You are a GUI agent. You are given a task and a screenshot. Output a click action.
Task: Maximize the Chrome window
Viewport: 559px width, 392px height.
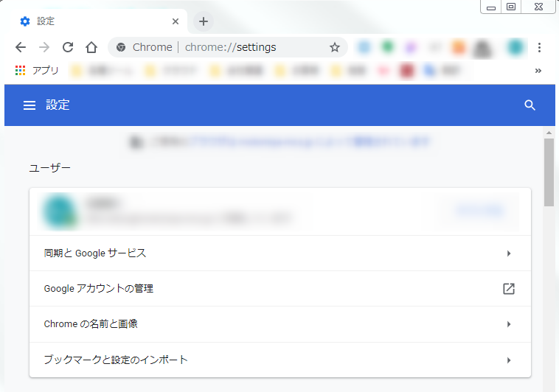[x=511, y=7]
